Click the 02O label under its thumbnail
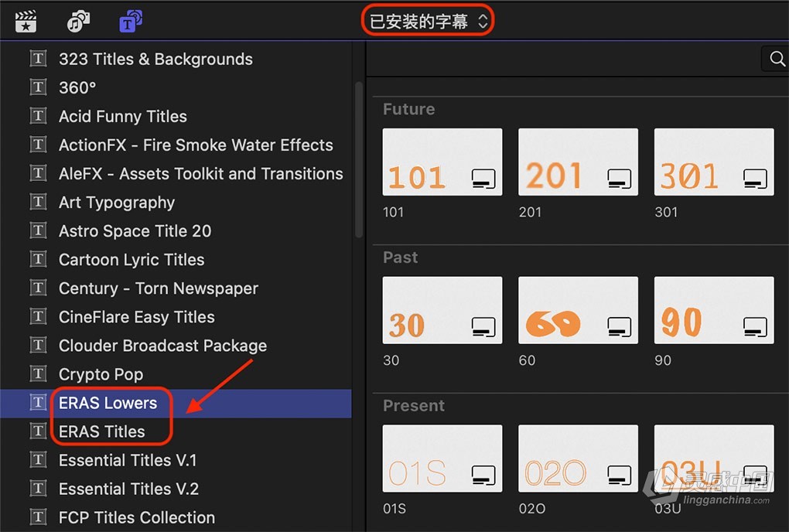Viewport: 789px width, 532px height. 532,509
